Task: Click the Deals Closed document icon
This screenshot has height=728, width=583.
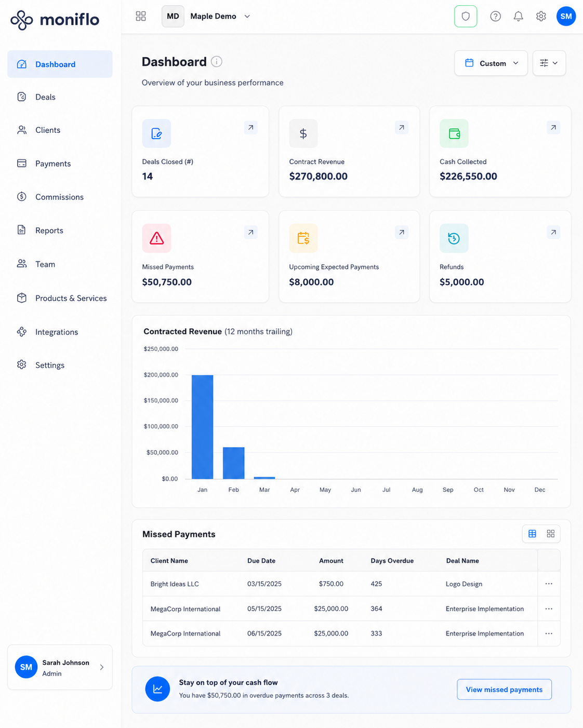Action: point(156,133)
